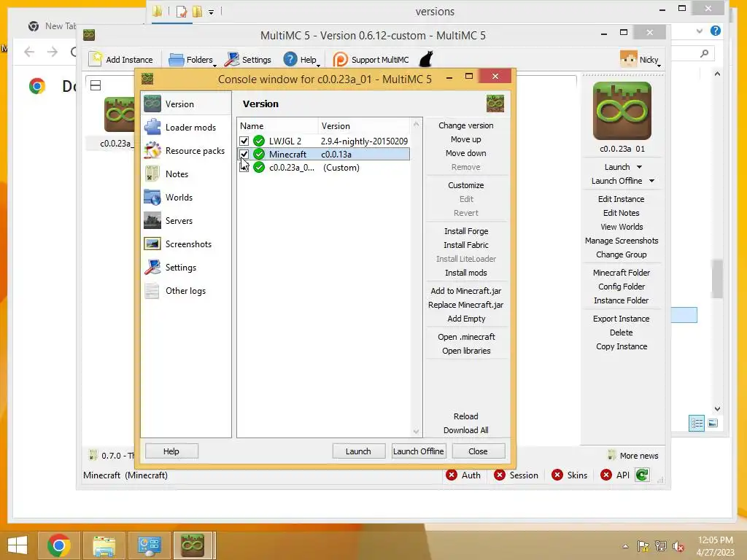Open the Nicky account dropdown

[x=640, y=60]
